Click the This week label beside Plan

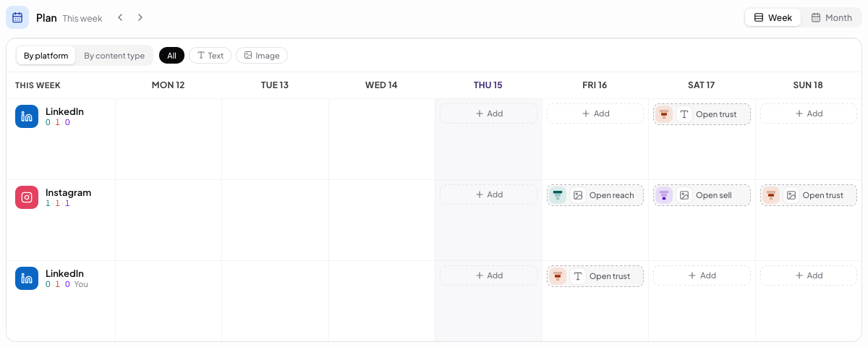[x=82, y=18]
